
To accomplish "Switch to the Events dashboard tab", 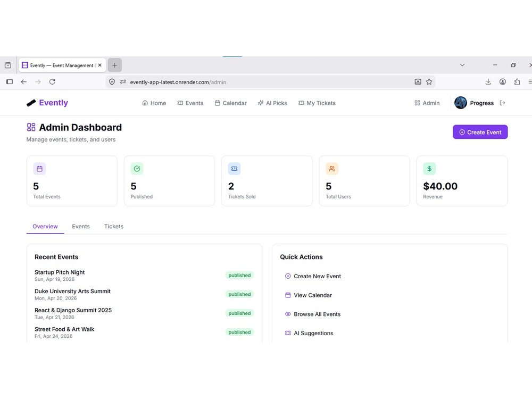I will click(81, 227).
